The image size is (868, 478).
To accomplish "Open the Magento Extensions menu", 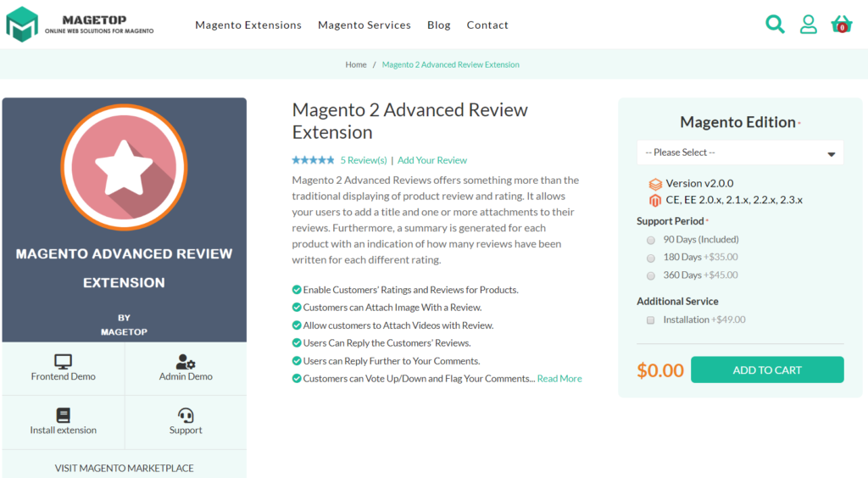I will click(x=248, y=25).
